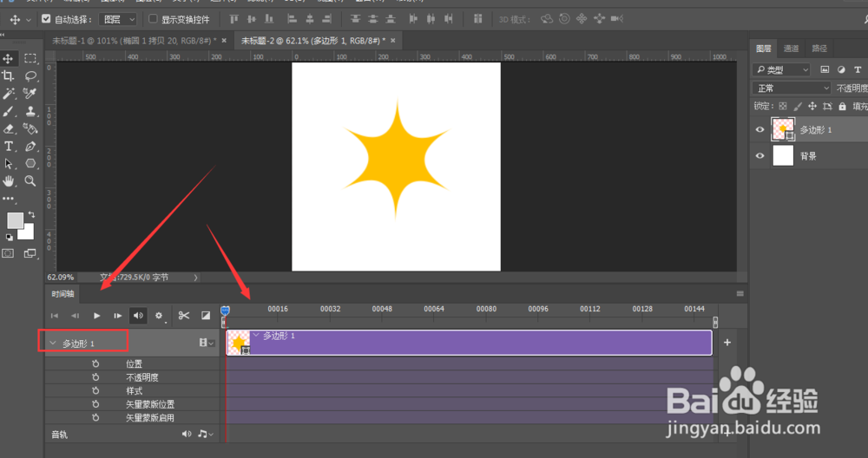Select the Paint Bucket tool

coord(30,129)
